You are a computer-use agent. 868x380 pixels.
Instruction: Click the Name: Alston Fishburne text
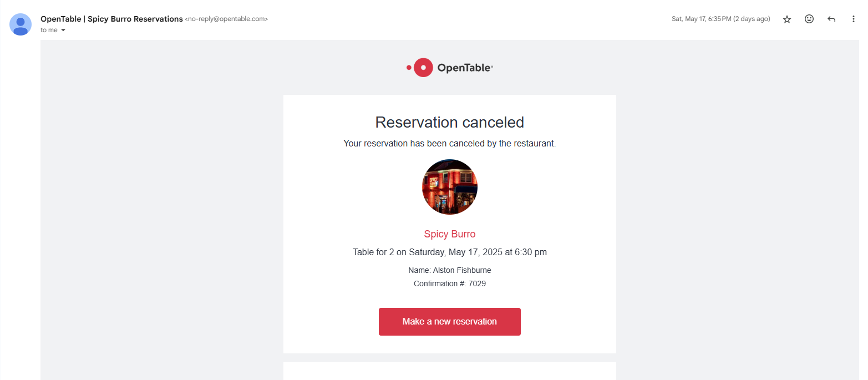tap(449, 271)
